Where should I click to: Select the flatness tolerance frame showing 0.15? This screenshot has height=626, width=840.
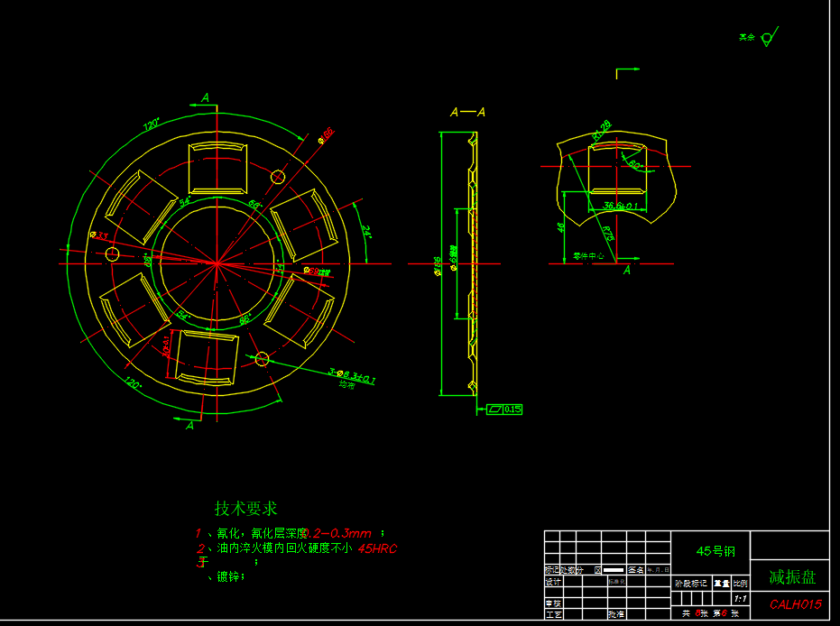(x=504, y=410)
